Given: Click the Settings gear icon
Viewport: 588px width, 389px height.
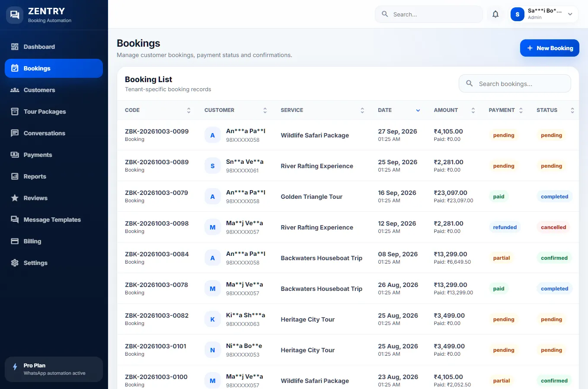Looking at the screenshot, I should 15,263.
